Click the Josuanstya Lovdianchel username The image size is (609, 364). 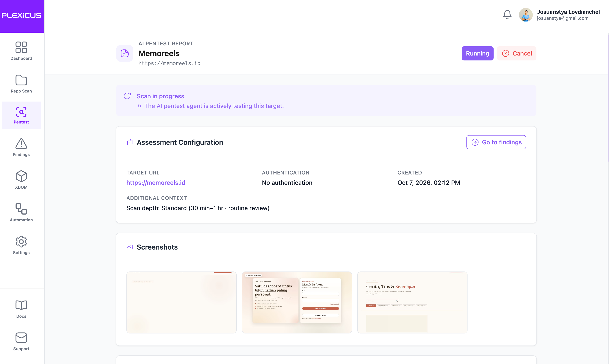click(568, 12)
